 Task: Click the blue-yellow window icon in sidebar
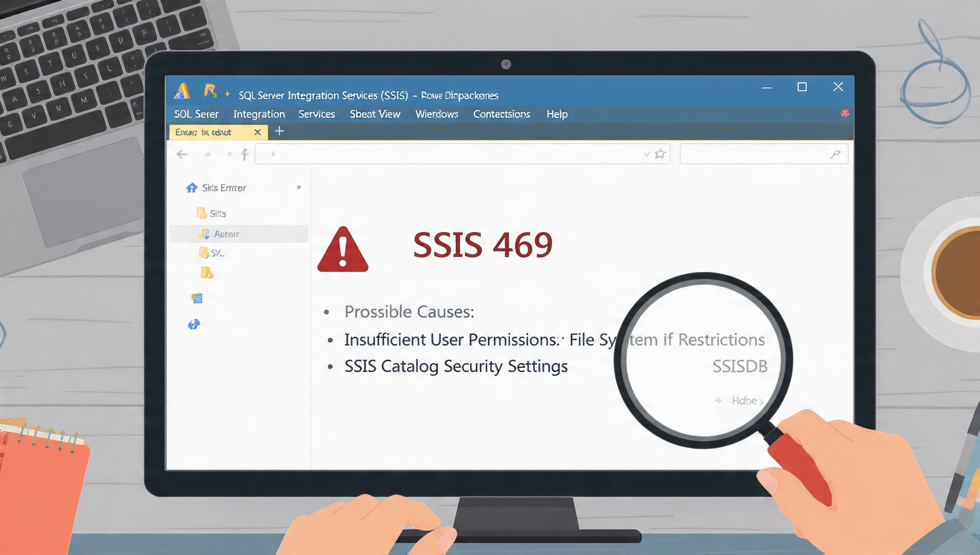[197, 297]
